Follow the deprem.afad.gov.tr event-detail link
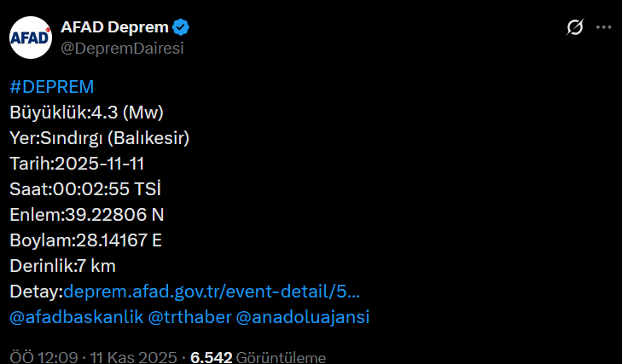 (x=212, y=292)
